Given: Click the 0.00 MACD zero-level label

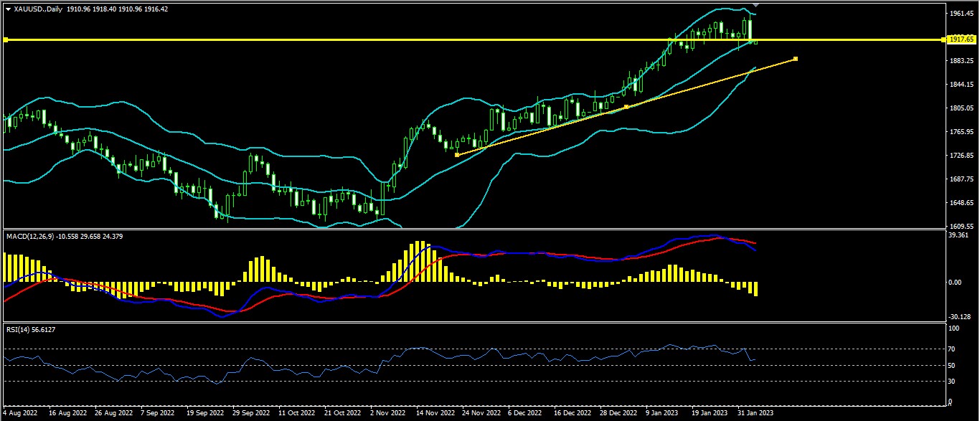Looking at the screenshot, I should 955,283.
